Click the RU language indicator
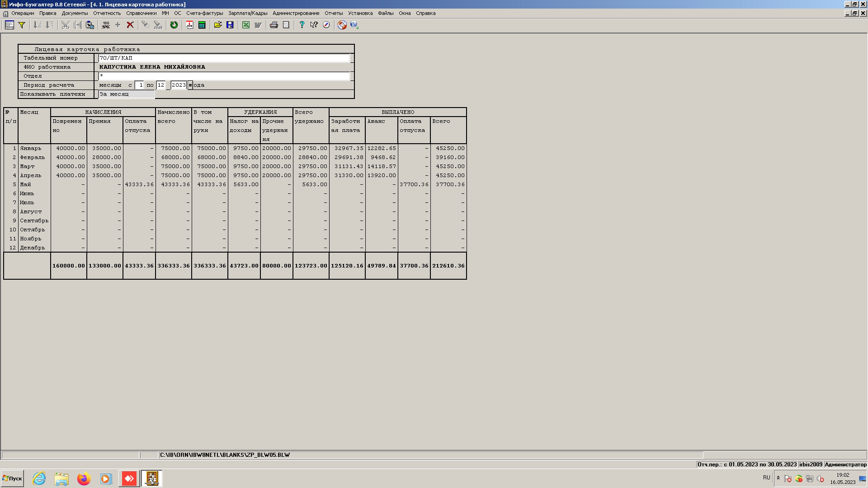This screenshot has height=488, width=868. 766,478
